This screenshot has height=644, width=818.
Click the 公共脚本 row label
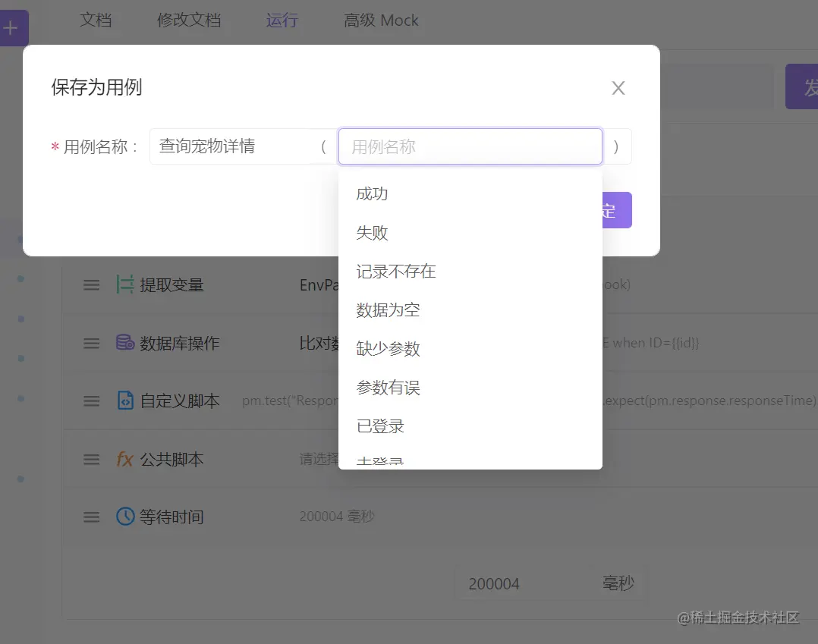tap(171, 460)
